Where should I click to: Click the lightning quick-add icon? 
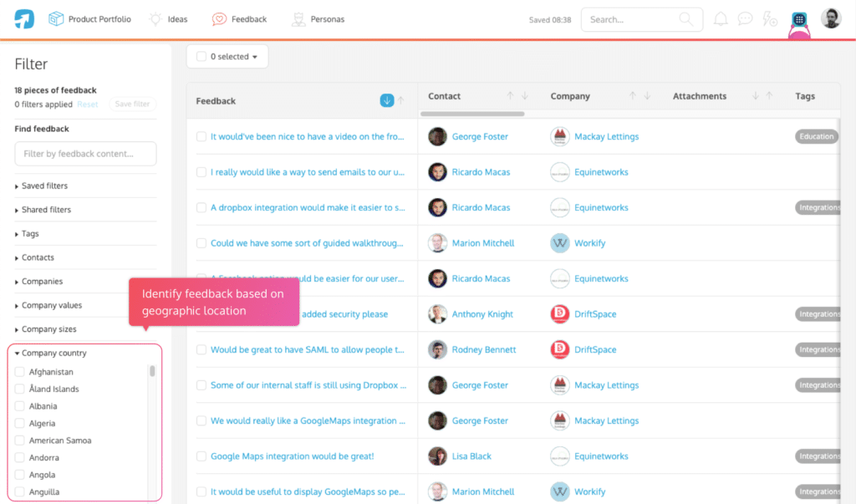tap(770, 19)
